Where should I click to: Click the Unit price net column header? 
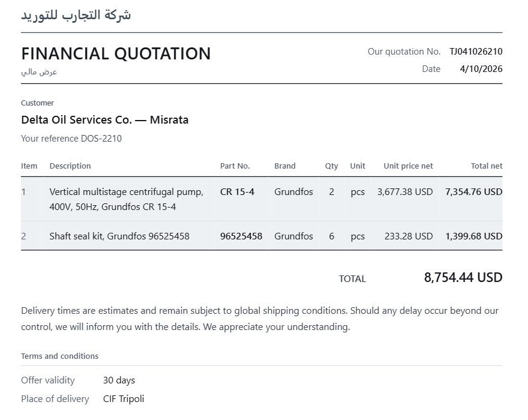[408, 166]
